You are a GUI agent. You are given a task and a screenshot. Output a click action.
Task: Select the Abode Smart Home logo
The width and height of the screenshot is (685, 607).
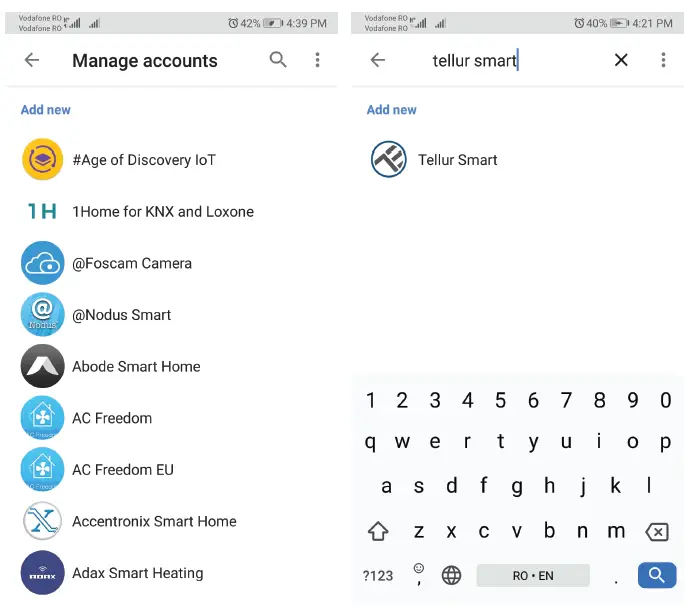[42, 366]
